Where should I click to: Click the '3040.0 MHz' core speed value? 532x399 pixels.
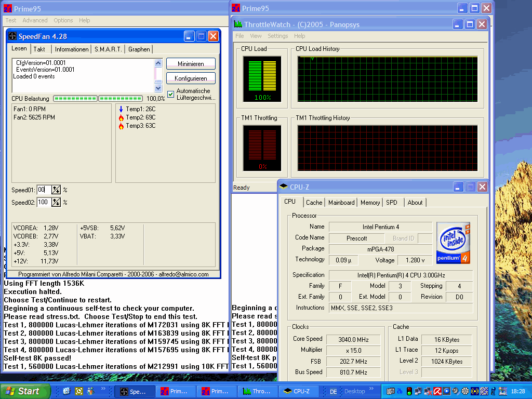[353, 340]
